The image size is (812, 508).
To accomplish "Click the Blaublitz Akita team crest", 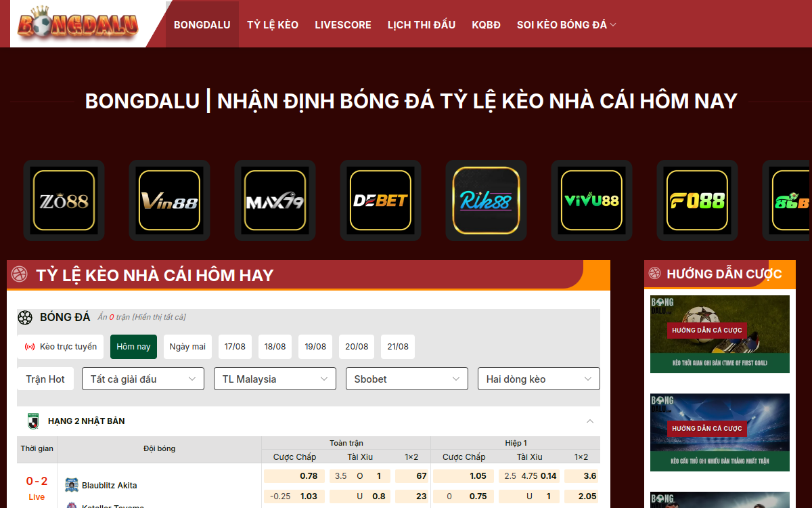I will click(72, 485).
